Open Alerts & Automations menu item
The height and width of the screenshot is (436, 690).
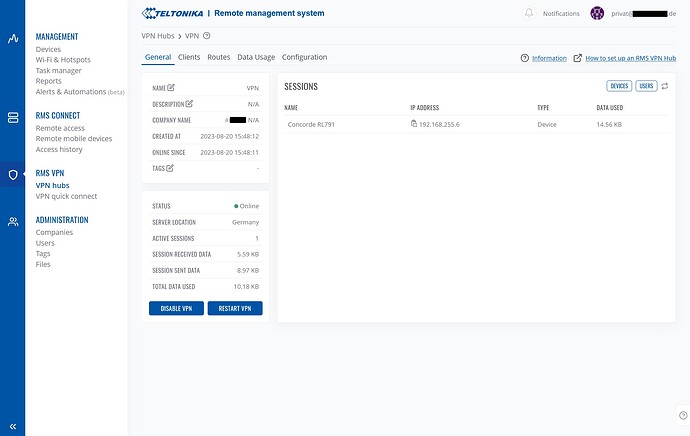tap(80, 92)
